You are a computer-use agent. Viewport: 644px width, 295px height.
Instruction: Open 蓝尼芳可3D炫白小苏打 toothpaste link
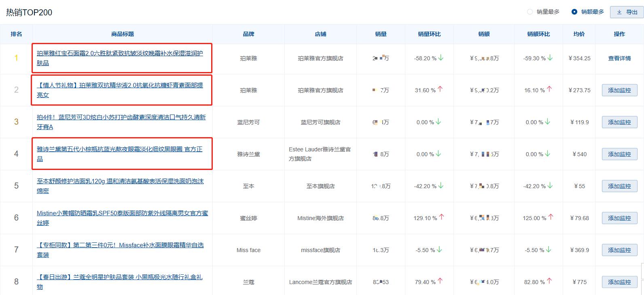121,122
